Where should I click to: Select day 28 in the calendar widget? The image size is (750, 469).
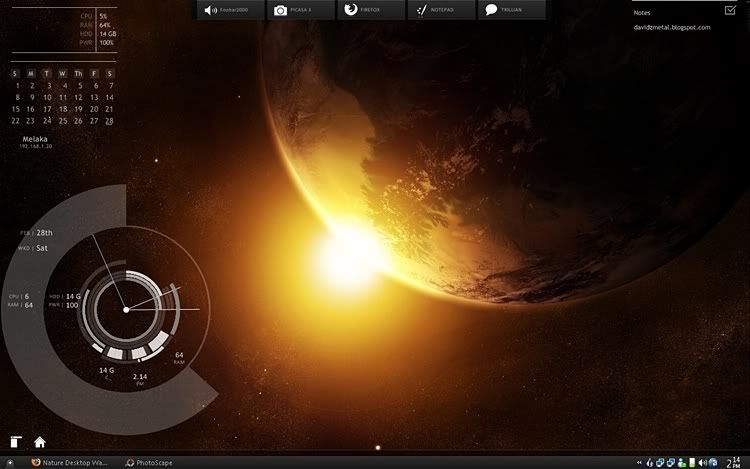point(108,120)
